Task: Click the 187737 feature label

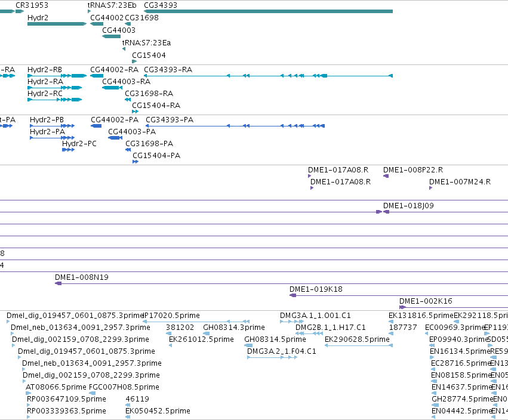Action: pyautogui.click(x=403, y=328)
